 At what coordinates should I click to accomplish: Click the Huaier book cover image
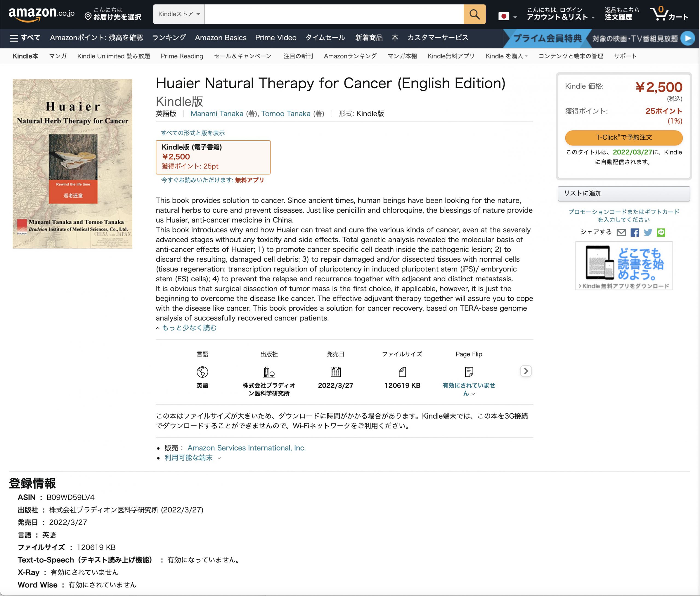tap(73, 163)
